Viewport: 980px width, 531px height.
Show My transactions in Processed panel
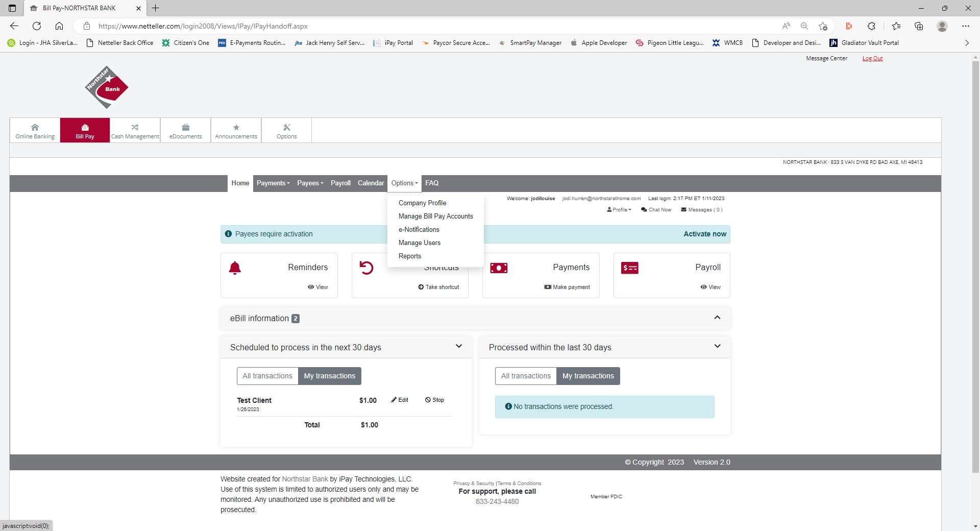(x=588, y=376)
